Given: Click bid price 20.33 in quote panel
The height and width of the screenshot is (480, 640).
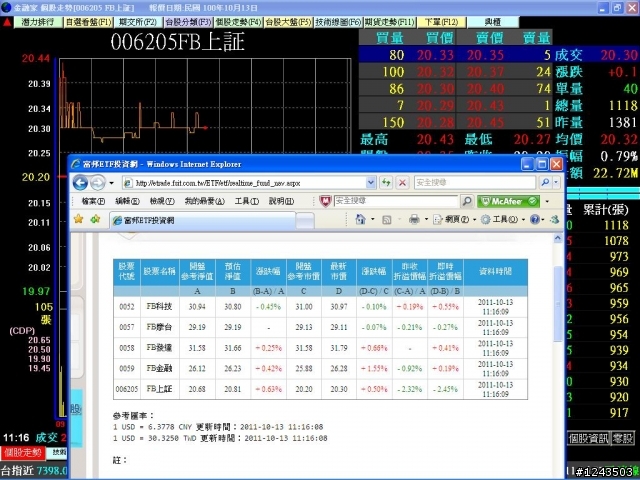Looking at the screenshot, I should coord(435,55).
